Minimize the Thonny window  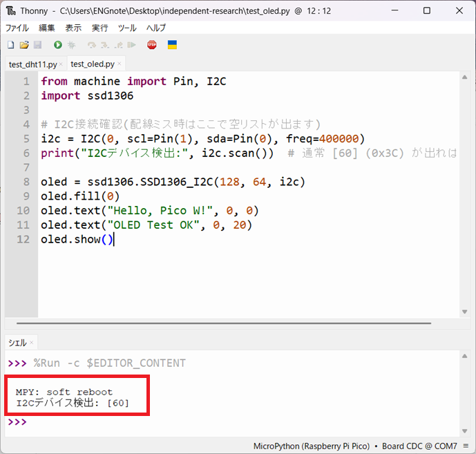pyautogui.click(x=394, y=10)
